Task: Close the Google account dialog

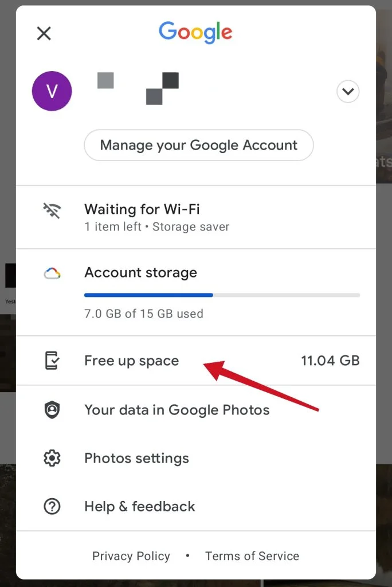Action: point(44,33)
